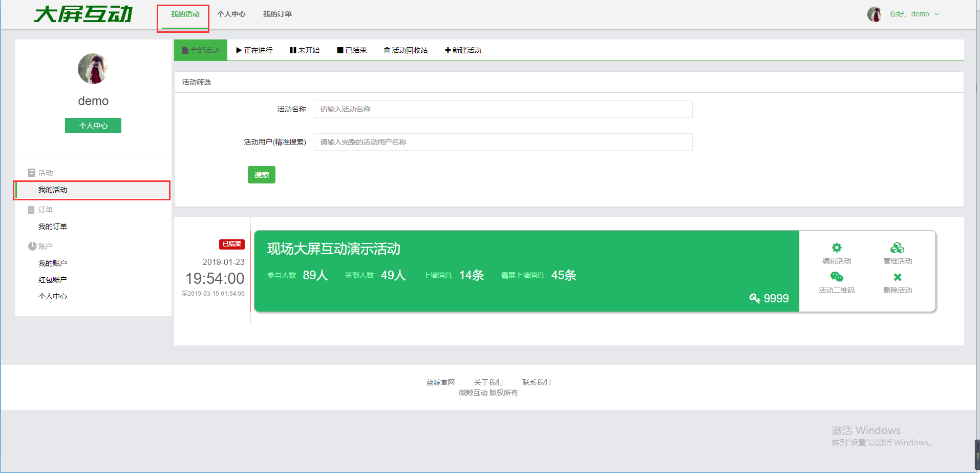980x473 pixels.
Task: Click the large sidebar profile photo
Action: [x=93, y=69]
